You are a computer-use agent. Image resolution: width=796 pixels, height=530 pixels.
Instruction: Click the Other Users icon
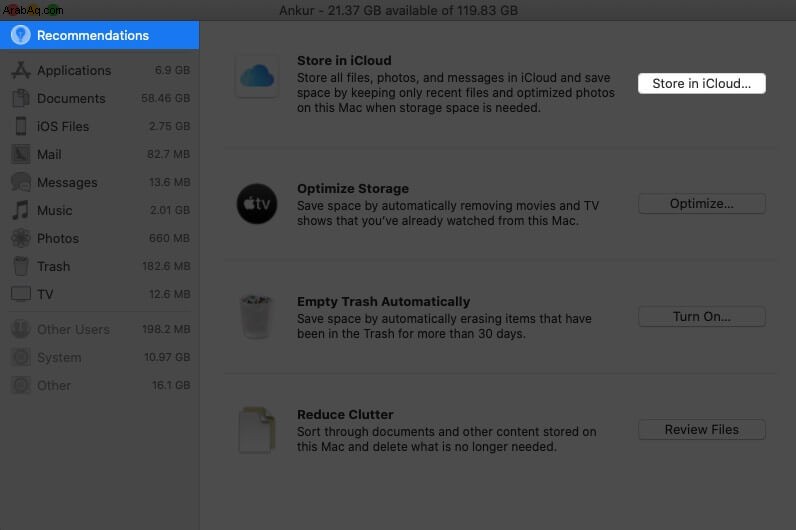coord(21,329)
